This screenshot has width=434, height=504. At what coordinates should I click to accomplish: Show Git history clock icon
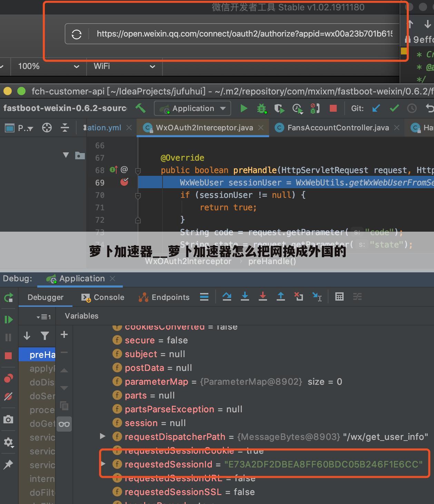pyautogui.click(x=412, y=109)
